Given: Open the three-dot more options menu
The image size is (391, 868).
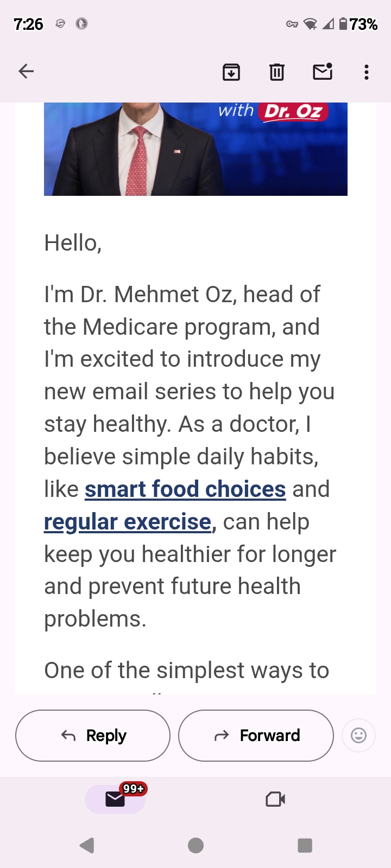Looking at the screenshot, I should (x=367, y=72).
